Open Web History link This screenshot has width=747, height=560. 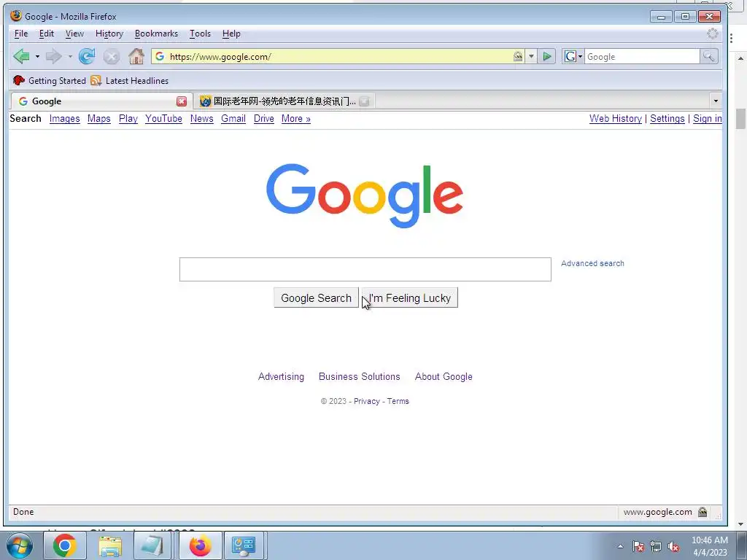pos(616,119)
